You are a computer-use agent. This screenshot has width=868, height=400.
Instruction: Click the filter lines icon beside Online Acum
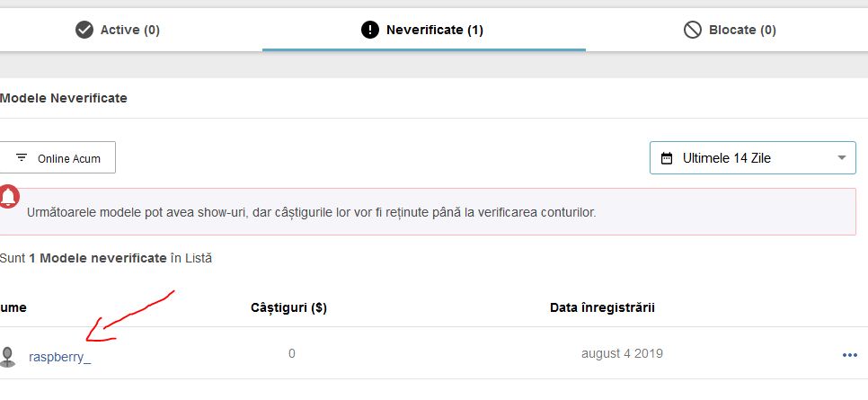pos(22,157)
